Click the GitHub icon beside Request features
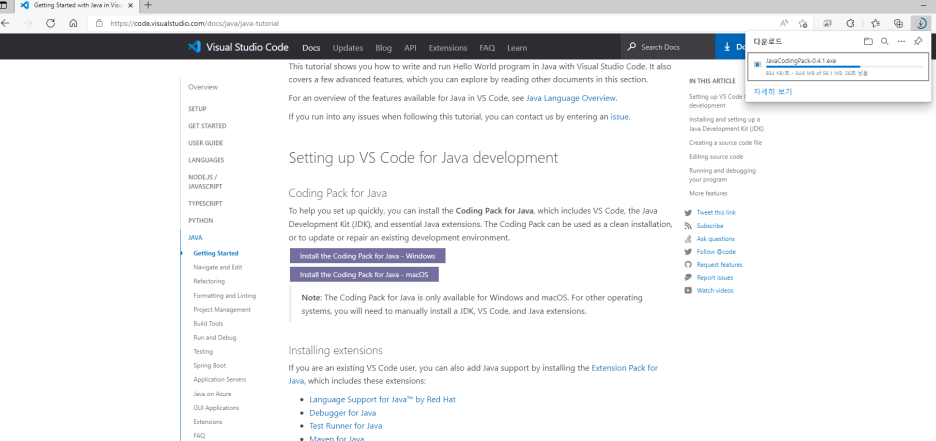The width and height of the screenshot is (936, 441). (688, 264)
